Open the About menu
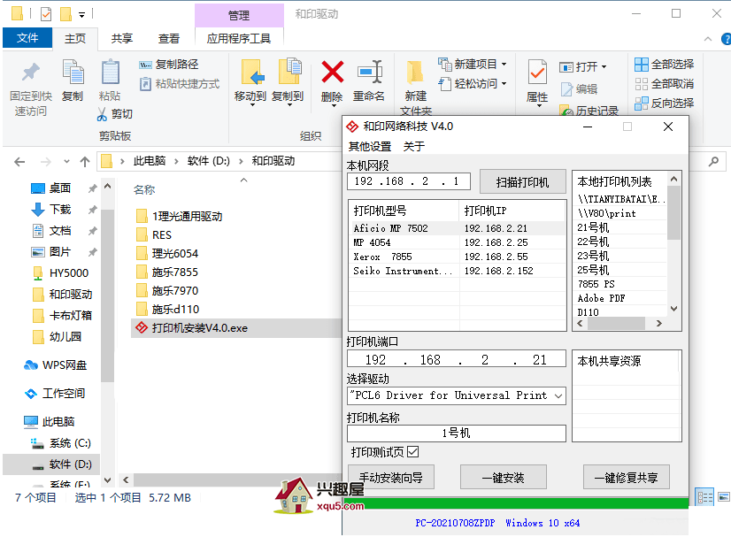 pos(413,146)
